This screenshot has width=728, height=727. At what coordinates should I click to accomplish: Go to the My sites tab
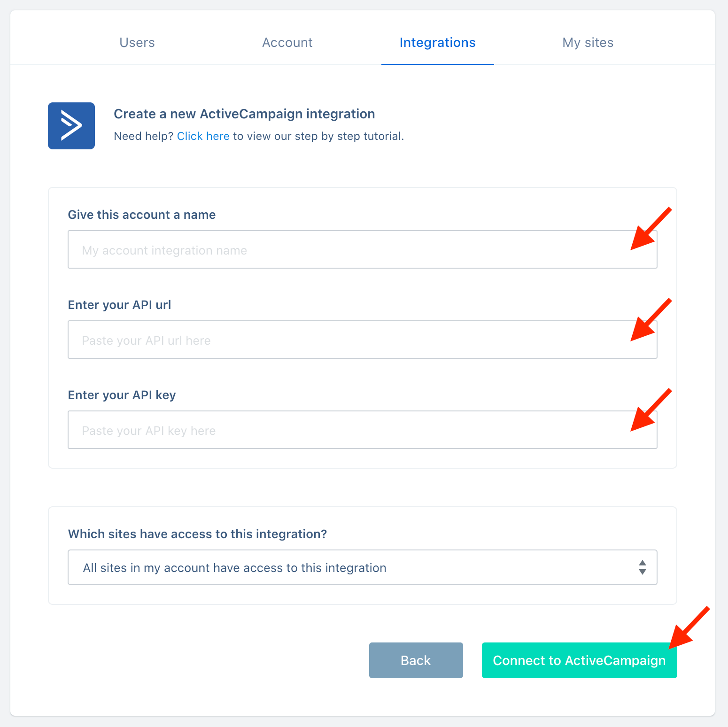point(588,43)
